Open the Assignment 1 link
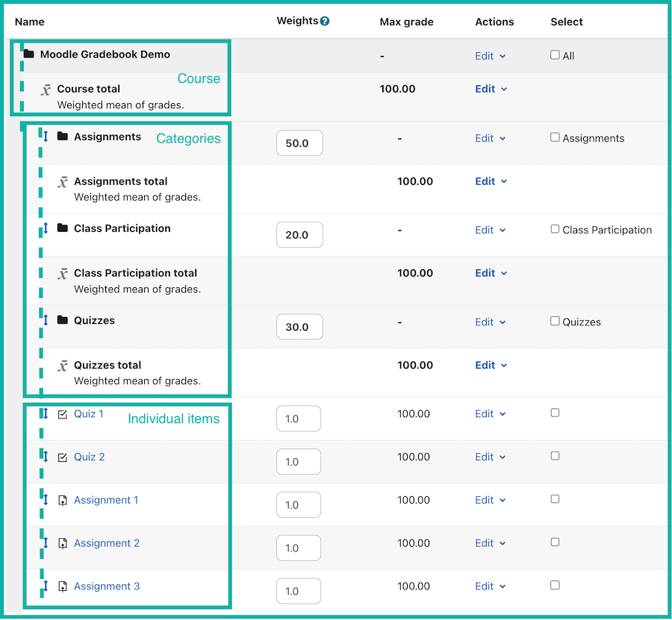This screenshot has height=620, width=672. pyautogui.click(x=106, y=500)
